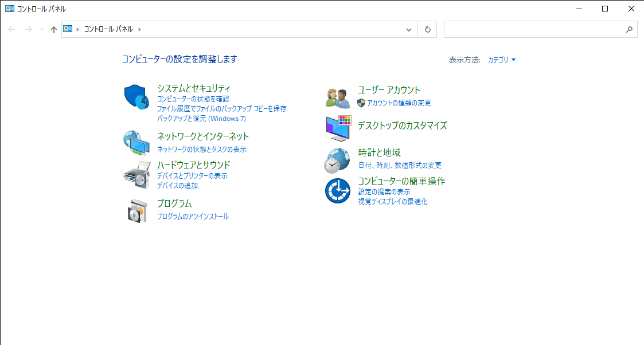Click 日付、時刻、数値形式の変更 link
Viewport: 644px width, 345px height.
tap(400, 165)
